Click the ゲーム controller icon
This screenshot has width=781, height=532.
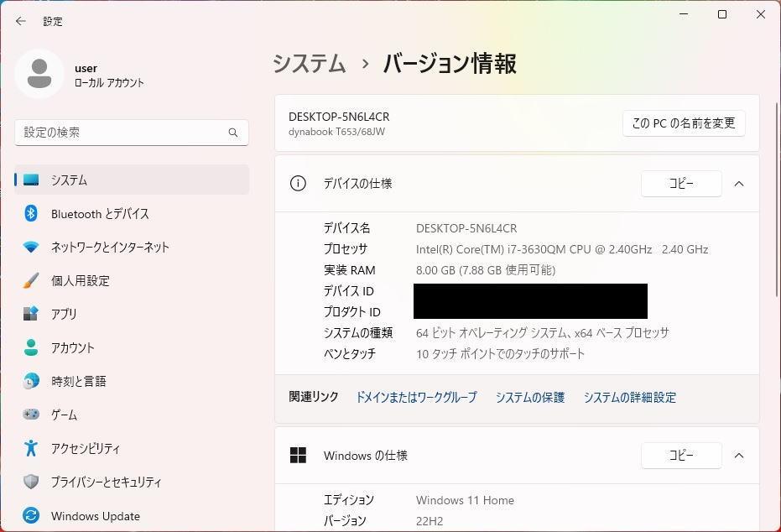31,415
